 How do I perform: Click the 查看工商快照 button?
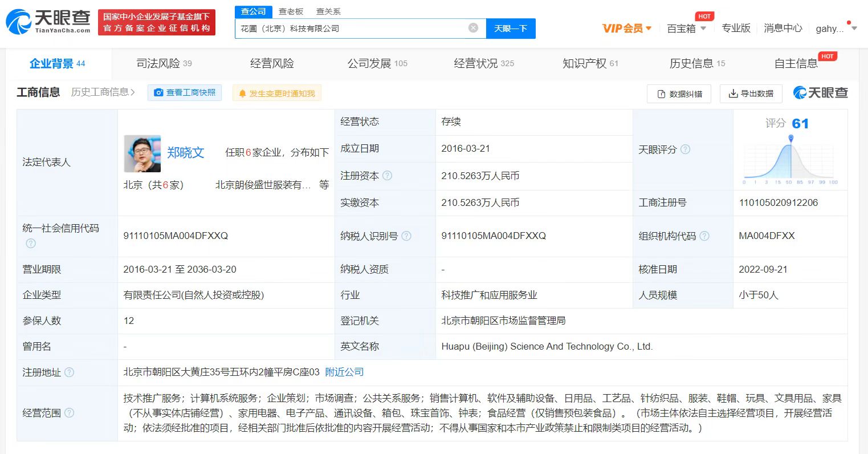click(185, 93)
